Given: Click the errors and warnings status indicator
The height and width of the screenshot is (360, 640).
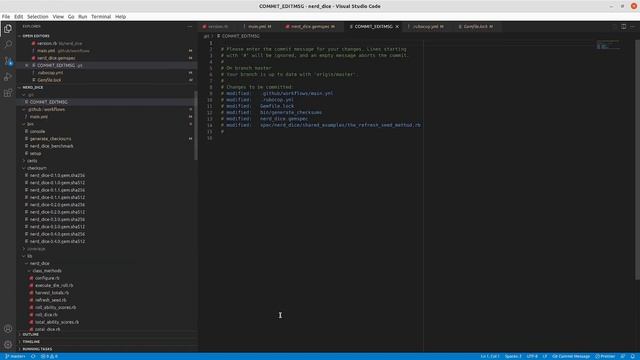Looking at the screenshot, I should pyautogui.click(x=49, y=356).
